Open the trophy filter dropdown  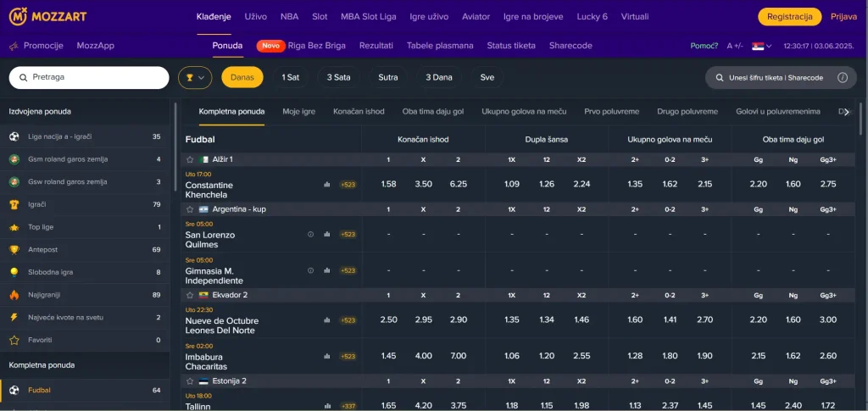195,77
